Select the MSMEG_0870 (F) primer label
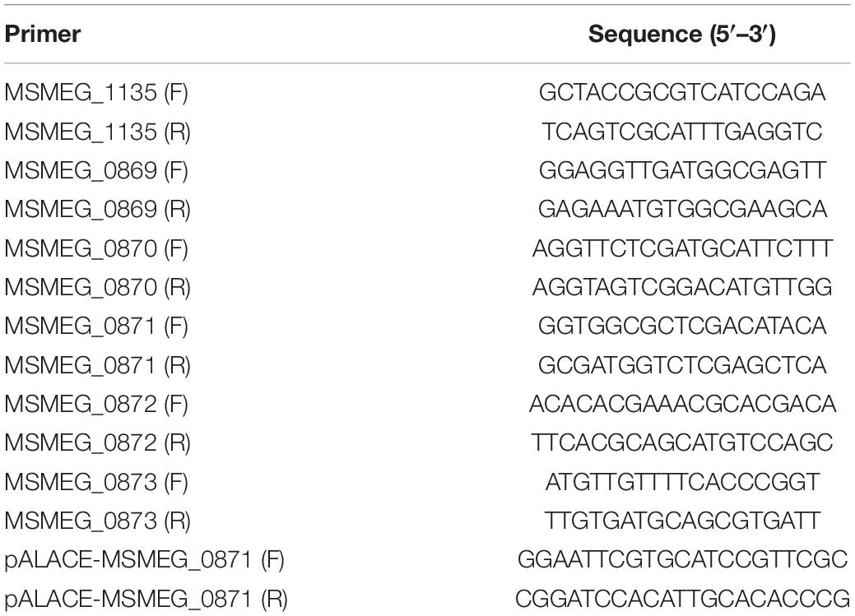The width and height of the screenshot is (855, 616). click(x=96, y=248)
